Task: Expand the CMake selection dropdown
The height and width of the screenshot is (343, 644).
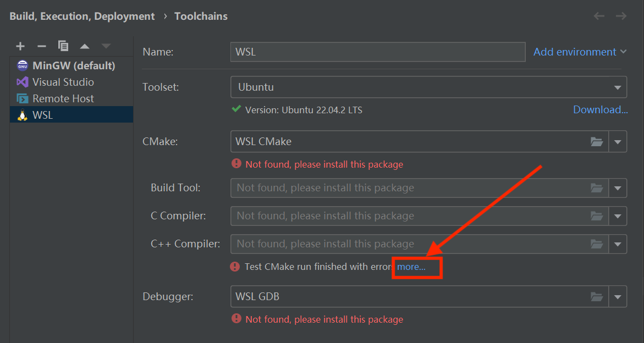Action: (618, 141)
